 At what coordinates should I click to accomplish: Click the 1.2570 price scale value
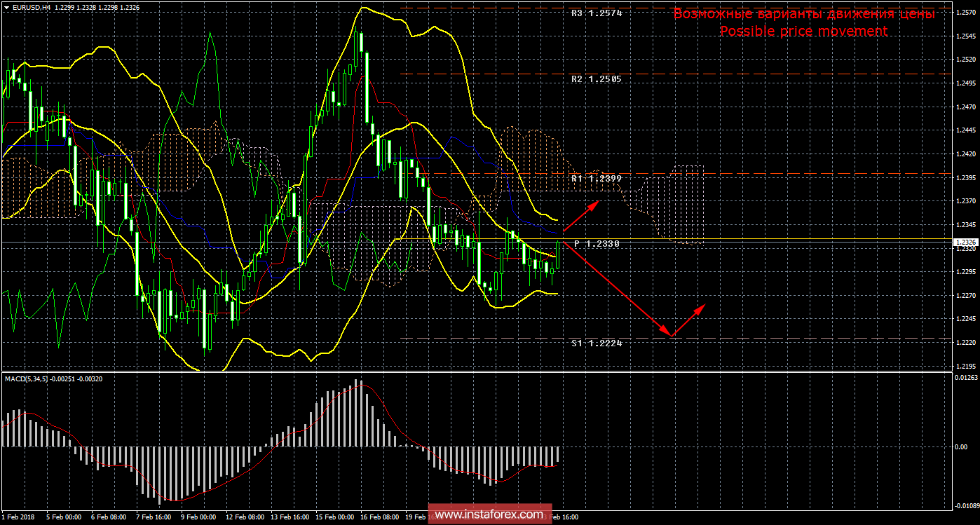(x=965, y=12)
